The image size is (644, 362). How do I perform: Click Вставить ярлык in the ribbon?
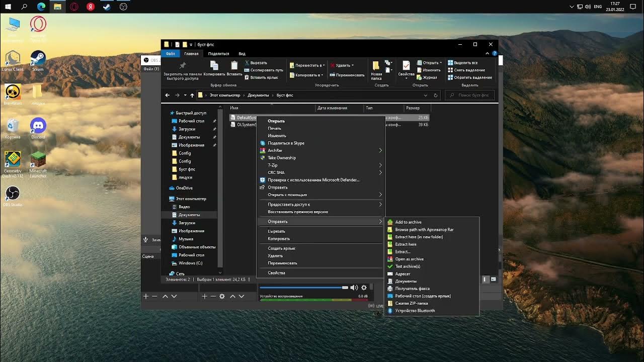pos(261,77)
